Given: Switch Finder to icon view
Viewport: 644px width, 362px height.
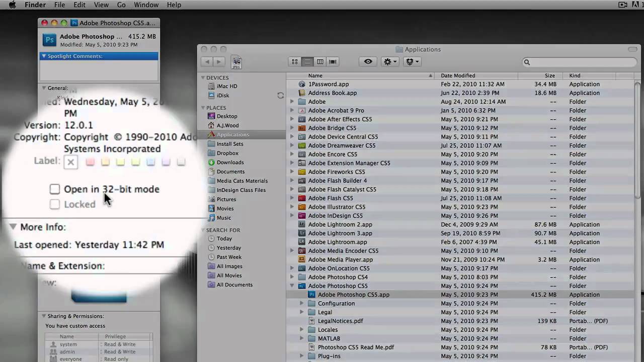Looking at the screenshot, I should point(295,62).
